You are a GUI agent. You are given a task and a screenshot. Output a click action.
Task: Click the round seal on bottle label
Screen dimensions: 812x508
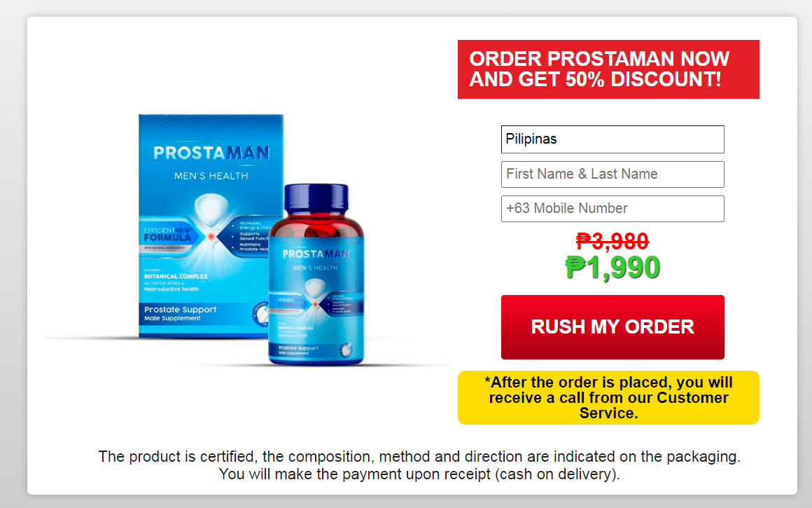point(346,350)
